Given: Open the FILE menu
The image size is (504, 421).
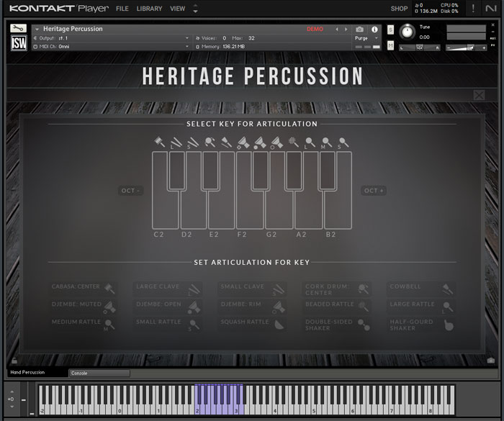Looking at the screenshot, I should (x=122, y=9).
